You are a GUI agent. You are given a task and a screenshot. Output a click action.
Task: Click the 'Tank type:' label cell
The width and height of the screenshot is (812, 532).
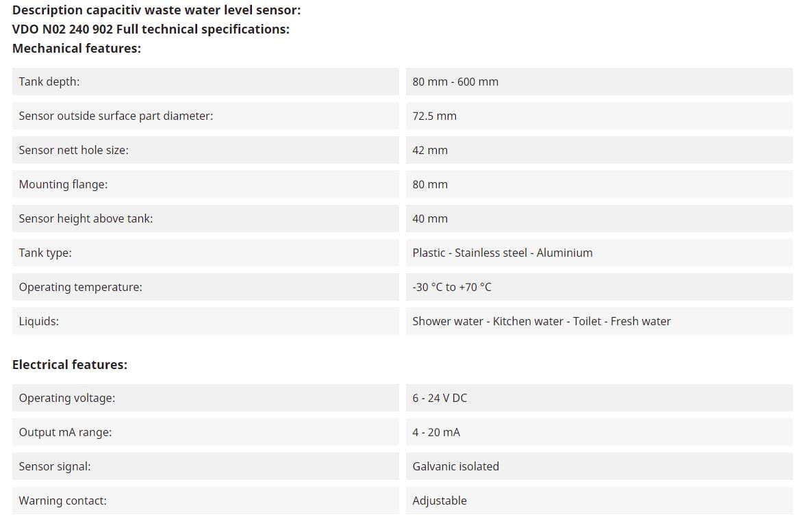coord(45,253)
